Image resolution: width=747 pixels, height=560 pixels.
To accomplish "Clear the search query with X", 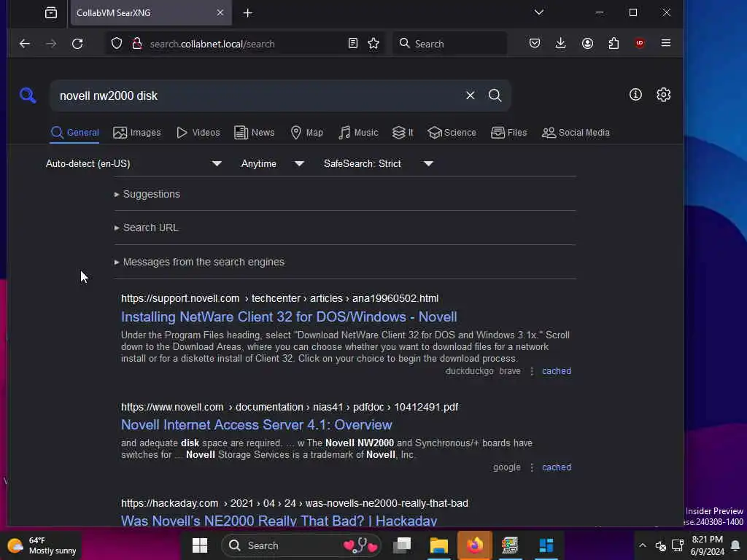I will 471,96.
